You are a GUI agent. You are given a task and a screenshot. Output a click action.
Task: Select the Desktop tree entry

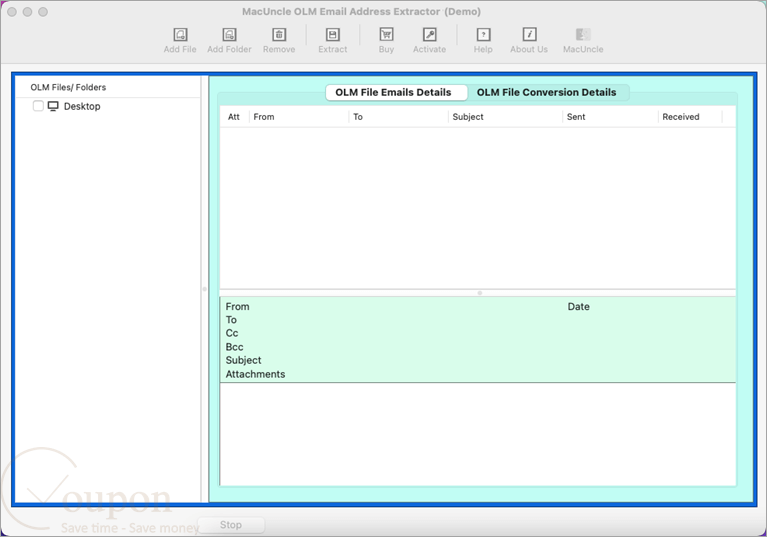point(82,106)
